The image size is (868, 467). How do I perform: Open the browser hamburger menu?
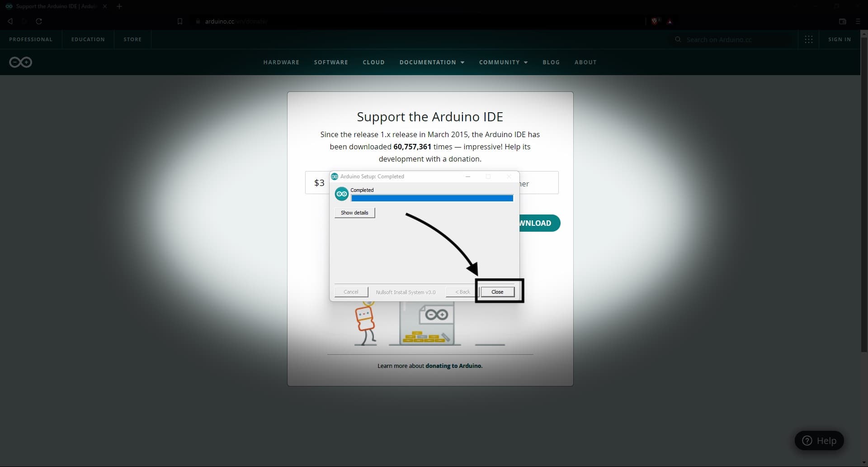click(x=858, y=21)
